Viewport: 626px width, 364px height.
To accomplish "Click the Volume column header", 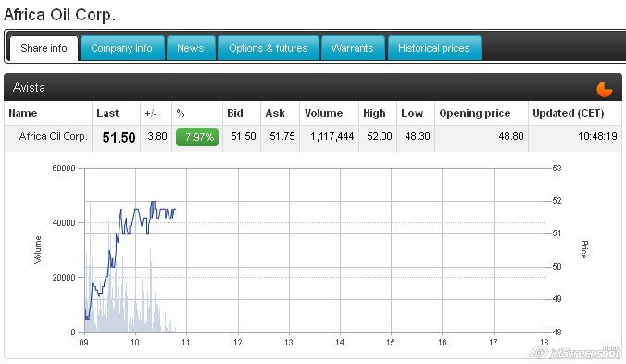I will coord(323,113).
